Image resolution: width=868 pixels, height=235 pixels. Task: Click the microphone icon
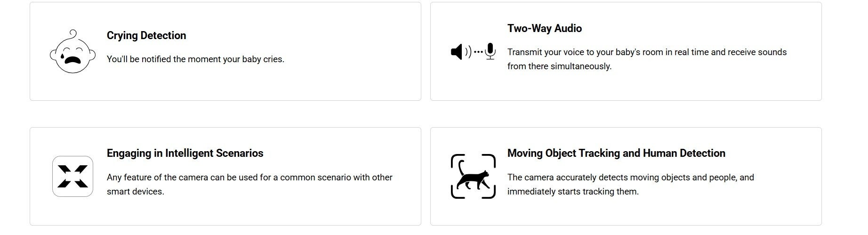pos(490,51)
